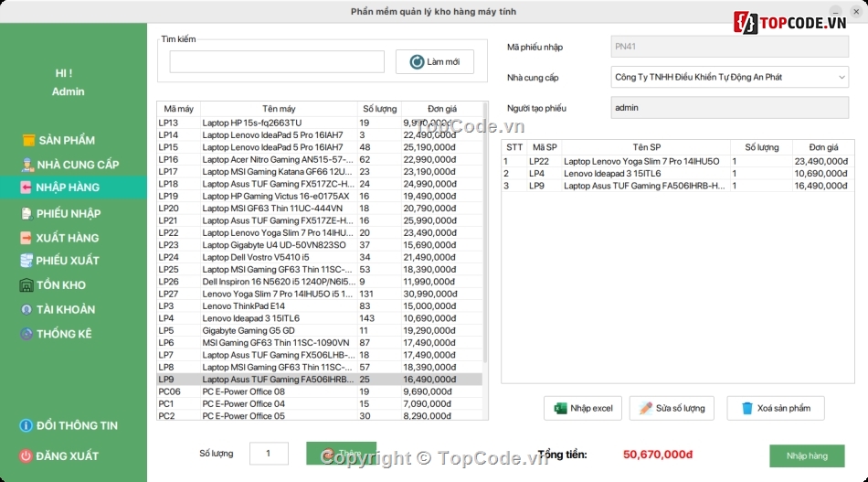Click the Làm mới refresh button
The image size is (868, 482).
[x=435, y=61]
